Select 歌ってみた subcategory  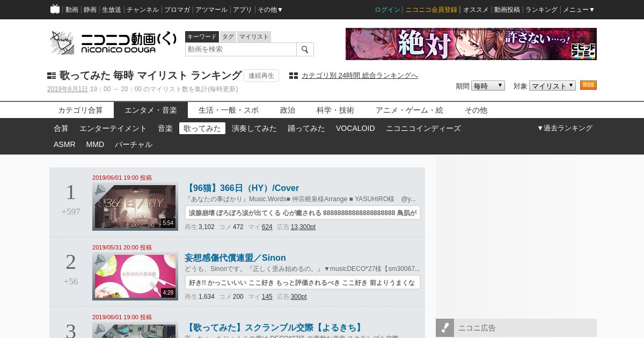click(x=202, y=128)
